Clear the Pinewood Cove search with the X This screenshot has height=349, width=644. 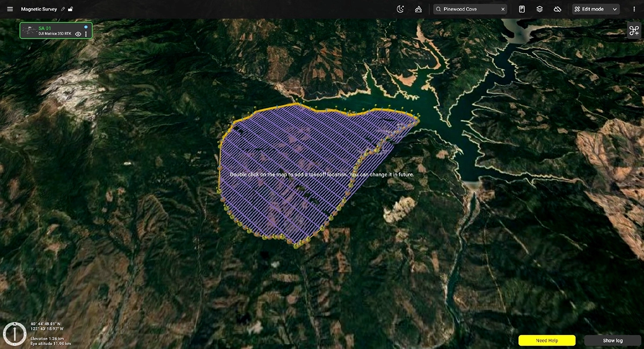click(x=502, y=9)
